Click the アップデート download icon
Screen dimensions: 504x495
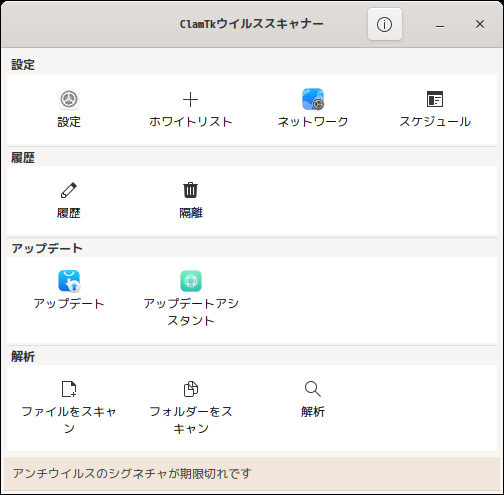point(69,281)
